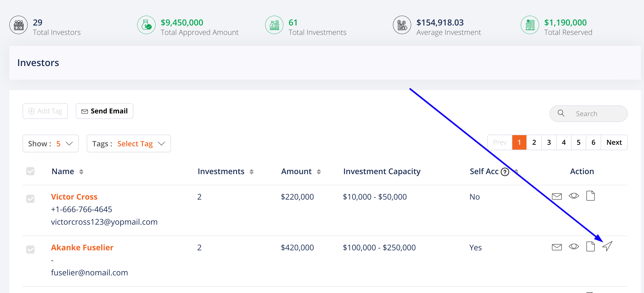Click envelope icon in Akanke Fuselier row
The width and height of the screenshot is (644, 293).
557,247
